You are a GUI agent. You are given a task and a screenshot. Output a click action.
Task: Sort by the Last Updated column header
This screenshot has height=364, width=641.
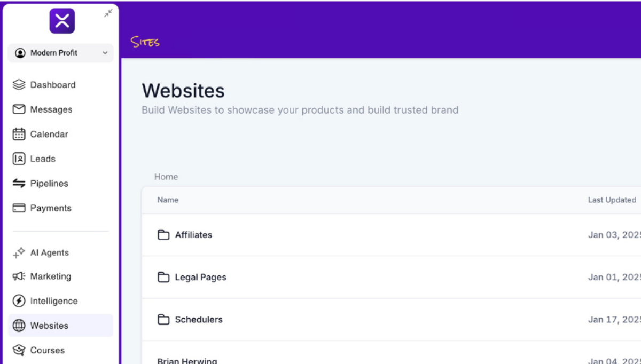pos(612,200)
